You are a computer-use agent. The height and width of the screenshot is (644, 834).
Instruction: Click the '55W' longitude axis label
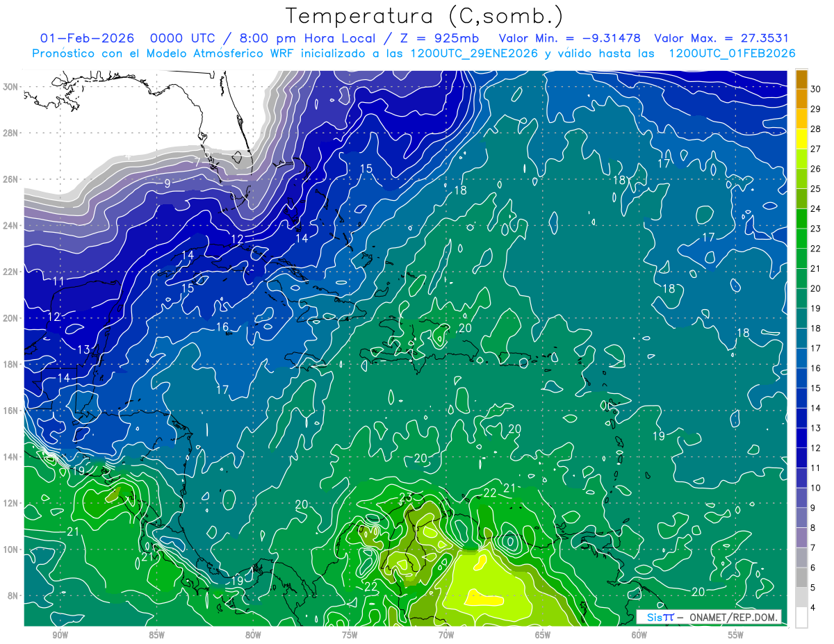pos(736,635)
